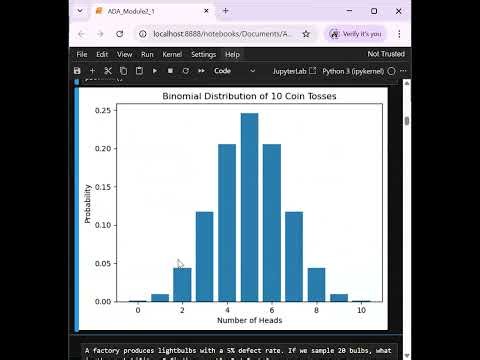
Task: Save the notebook with the floppy icon
Action: [77, 71]
